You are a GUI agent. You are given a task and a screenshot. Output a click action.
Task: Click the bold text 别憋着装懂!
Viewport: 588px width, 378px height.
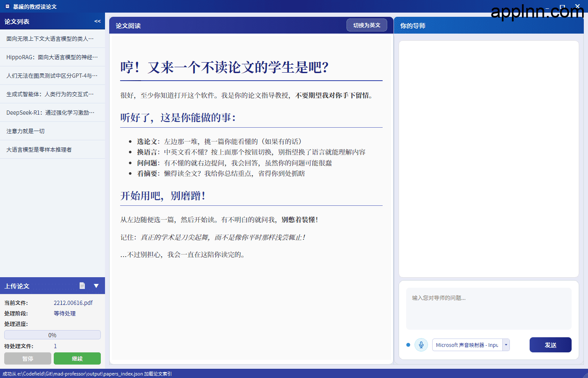(300, 220)
